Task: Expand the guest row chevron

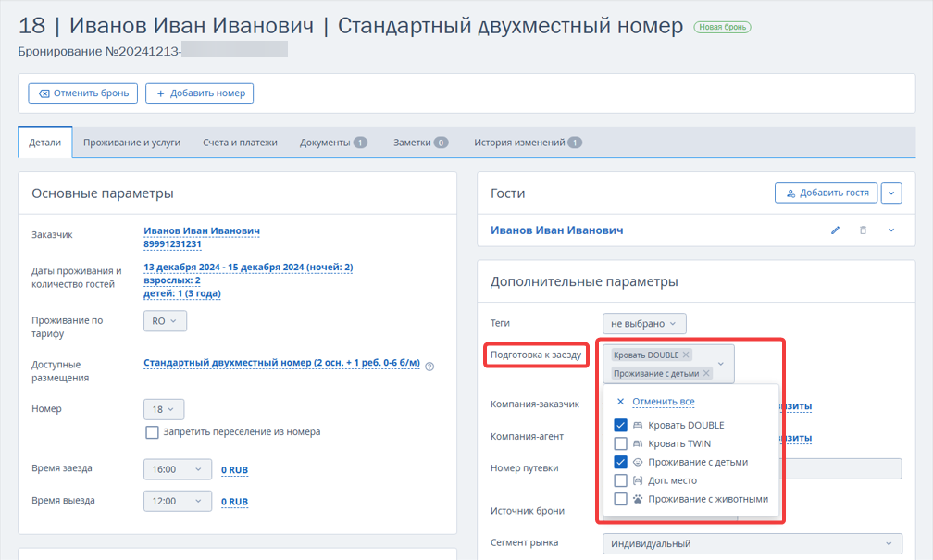Action: tap(891, 230)
